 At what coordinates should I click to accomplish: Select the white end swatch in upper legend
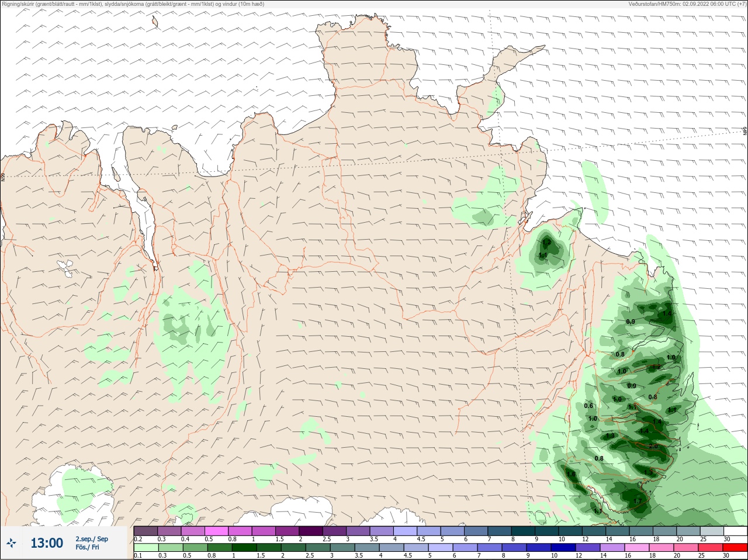point(735,531)
